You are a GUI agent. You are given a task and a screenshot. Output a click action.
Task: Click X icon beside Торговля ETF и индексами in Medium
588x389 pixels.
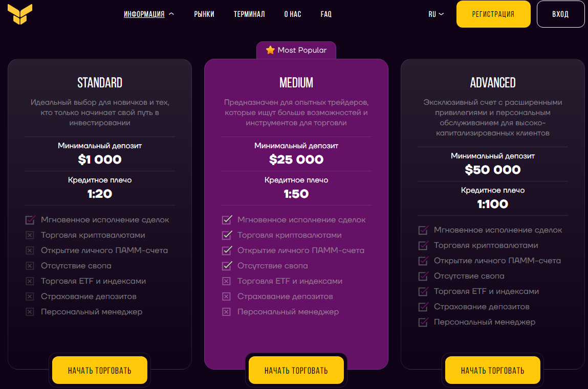pos(226,281)
